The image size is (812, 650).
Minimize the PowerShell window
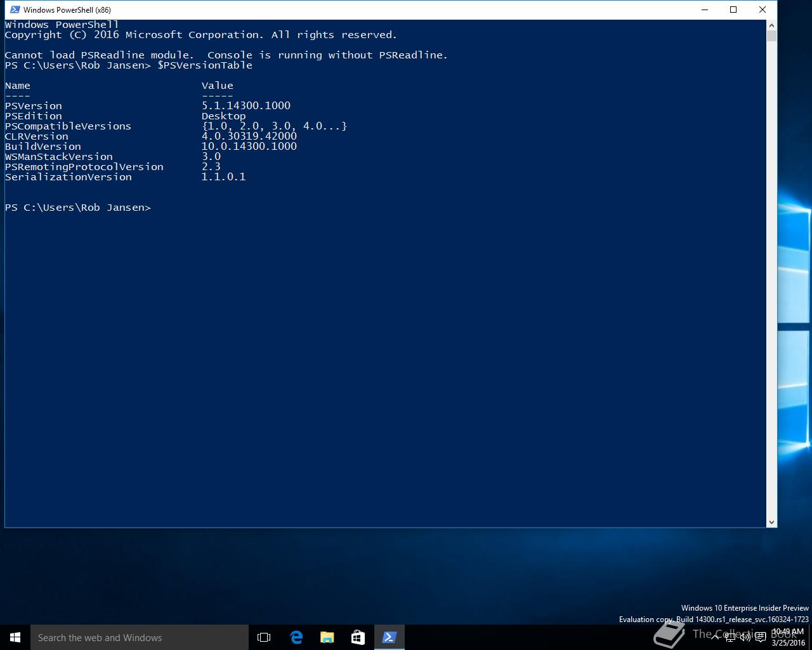click(705, 10)
